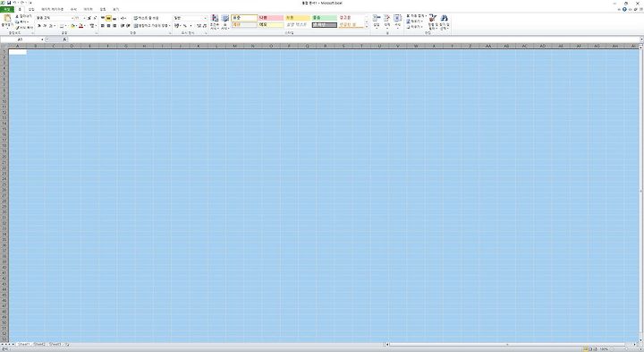Viewport: 644px width, 352px height.
Task: Click the Name Box showing A1
Action: [x=21, y=39]
